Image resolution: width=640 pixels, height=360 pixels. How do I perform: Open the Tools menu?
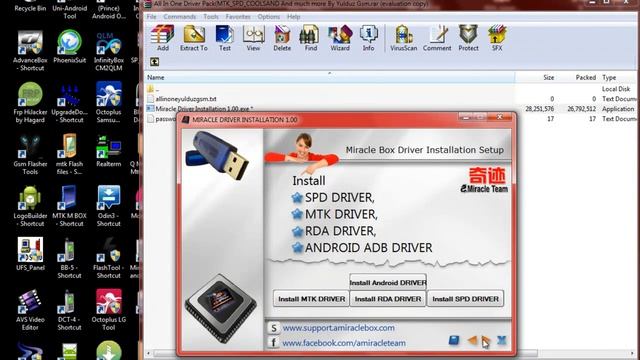(x=211, y=17)
